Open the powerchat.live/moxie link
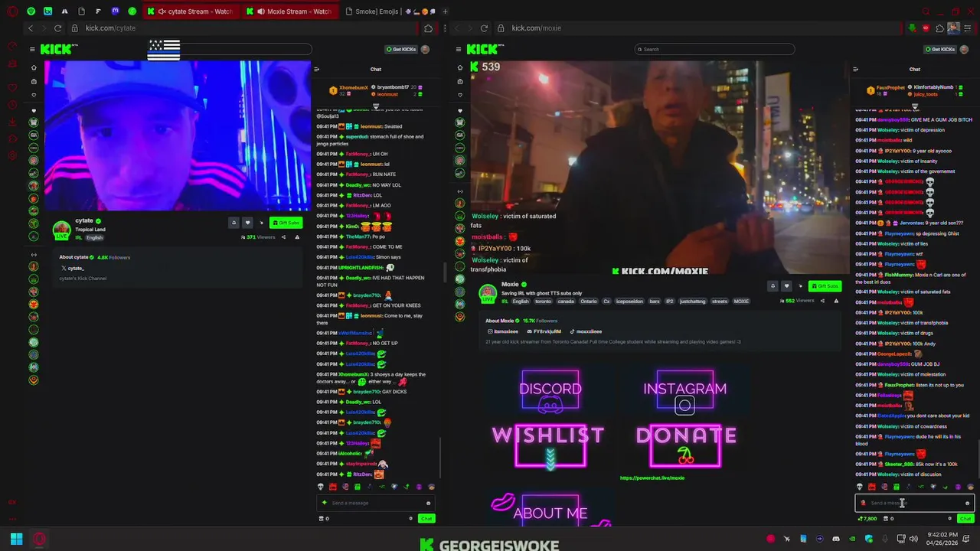This screenshot has height=551, width=980. (652, 478)
